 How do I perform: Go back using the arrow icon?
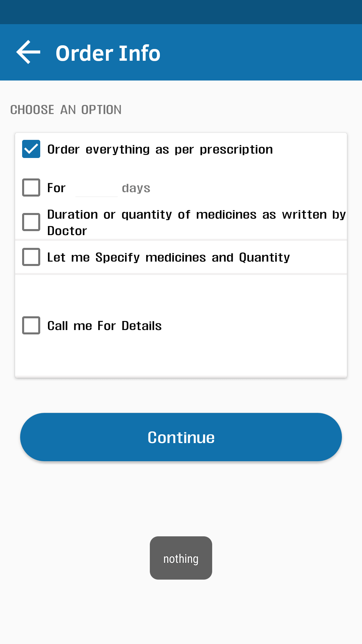(28, 52)
